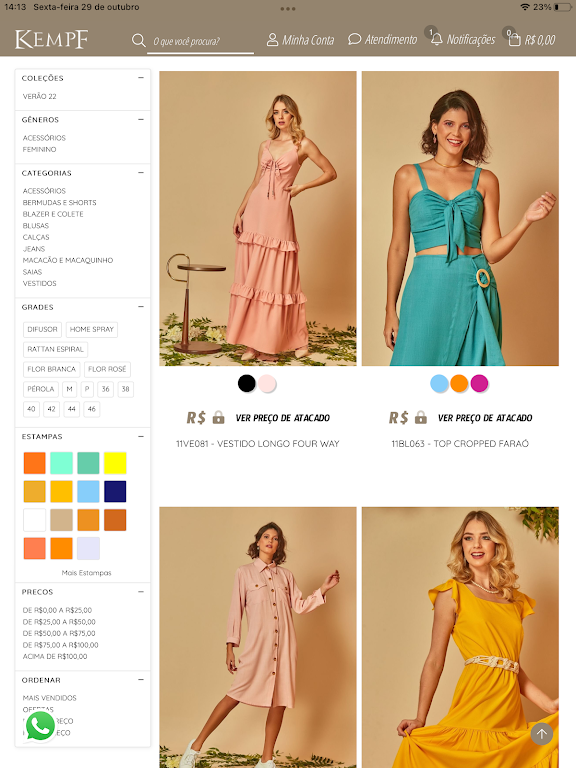Choose black color for Vestido Longo Four Way
Screen dimensions: 576x768
pos(247,383)
